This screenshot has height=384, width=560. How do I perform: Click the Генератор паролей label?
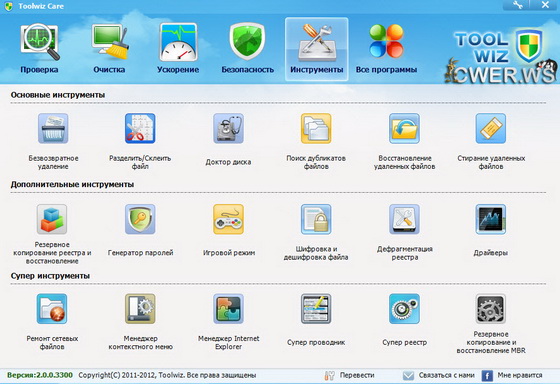[x=140, y=253]
